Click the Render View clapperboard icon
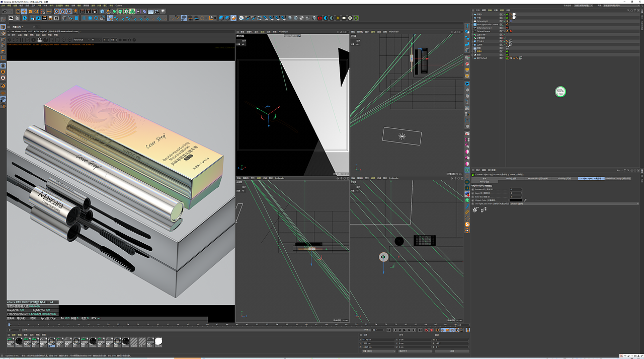Image resolution: width=644 pixels, height=359 pixels. click(83, 11)
